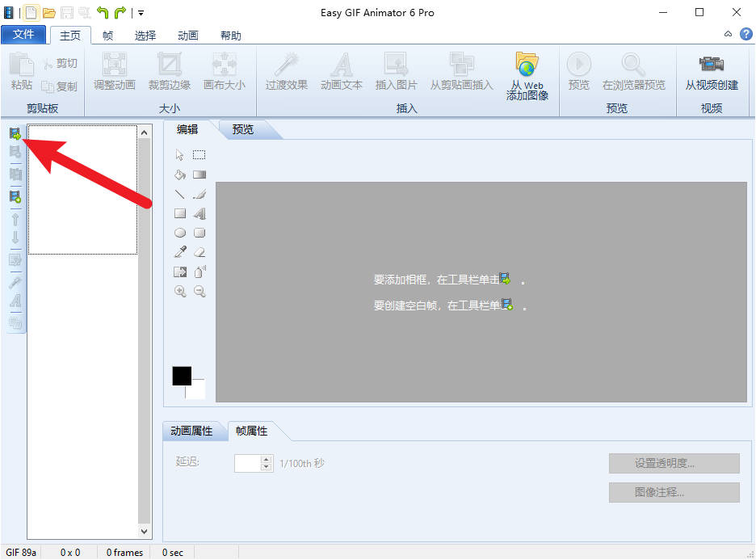The image size is (756, 560).
Task: Click the 插入图片 ribbon button
Action: 396,73
